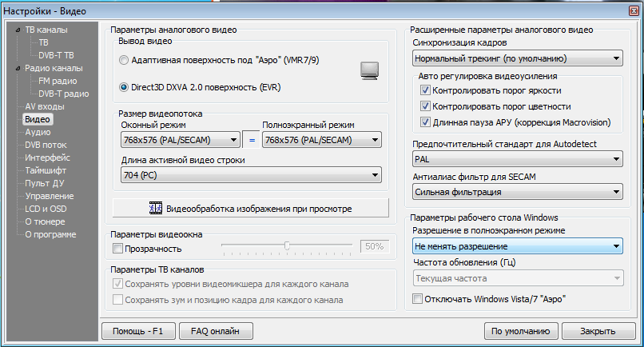
Task: Click the monitor icon beside video output options
Action: [369, 71]
